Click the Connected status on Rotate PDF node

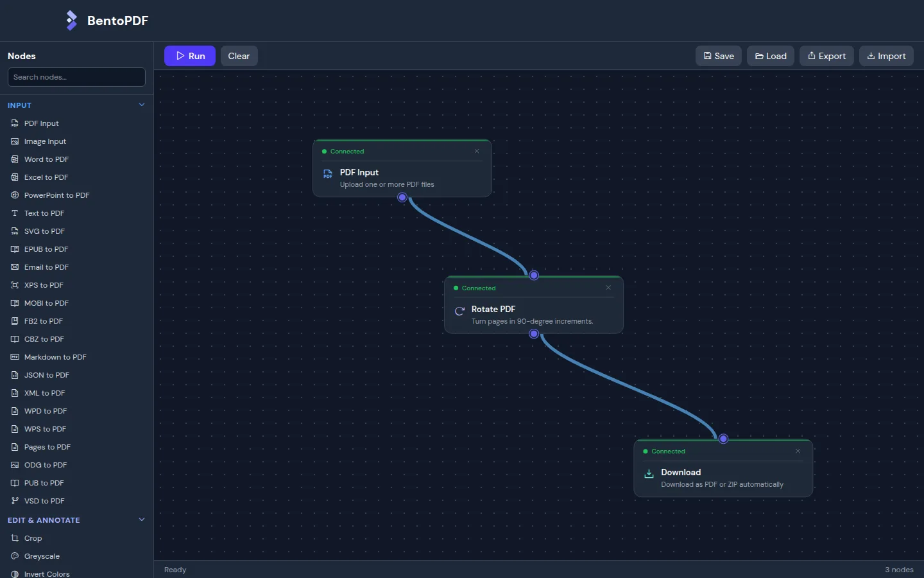[x=479, y=288]
